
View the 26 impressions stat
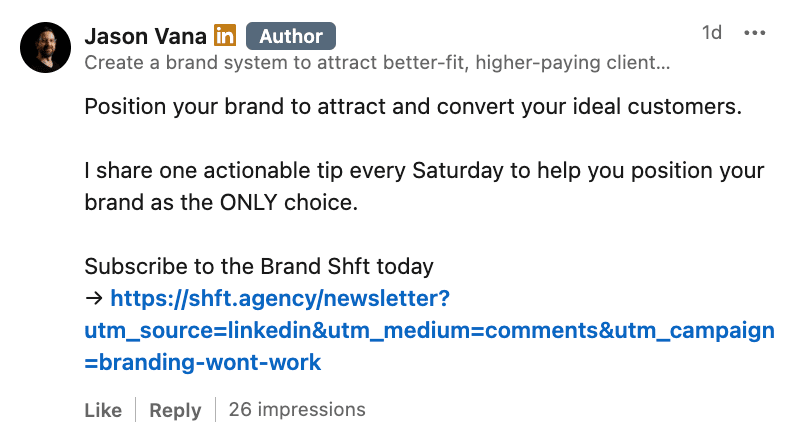click(296, 410)
